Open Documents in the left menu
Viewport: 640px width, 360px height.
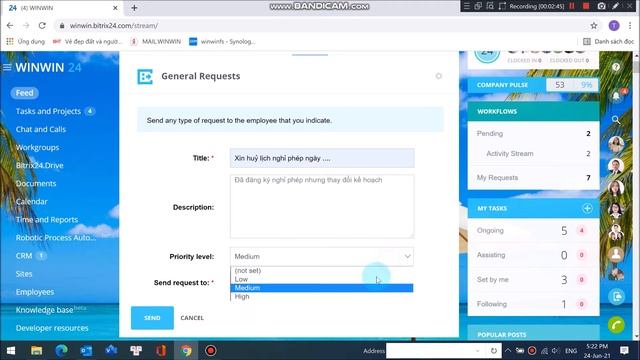point(36,184)
